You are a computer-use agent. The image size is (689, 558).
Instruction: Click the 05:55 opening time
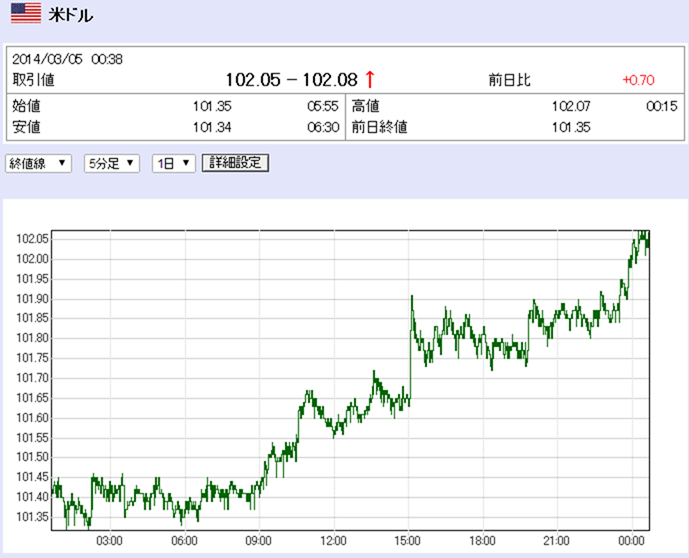click(x=323, y=106)
